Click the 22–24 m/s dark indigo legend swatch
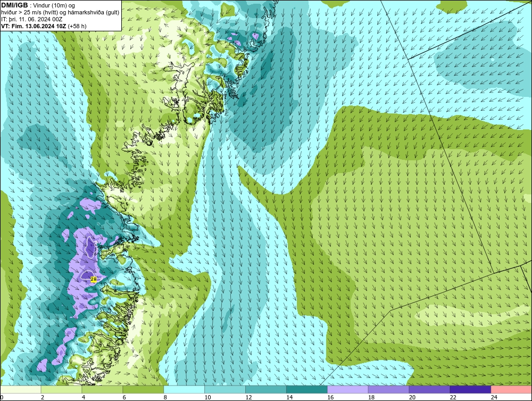Screen dimensions: 532x401 pos(470,389)
